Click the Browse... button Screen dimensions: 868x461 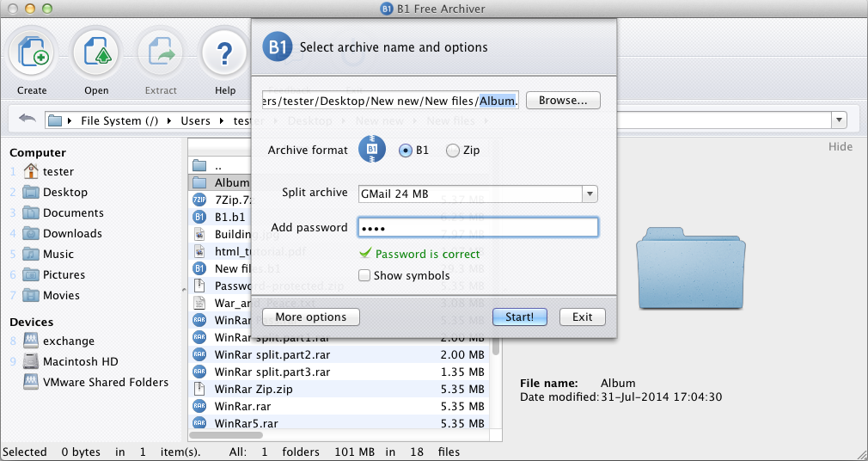pos(563,101)
